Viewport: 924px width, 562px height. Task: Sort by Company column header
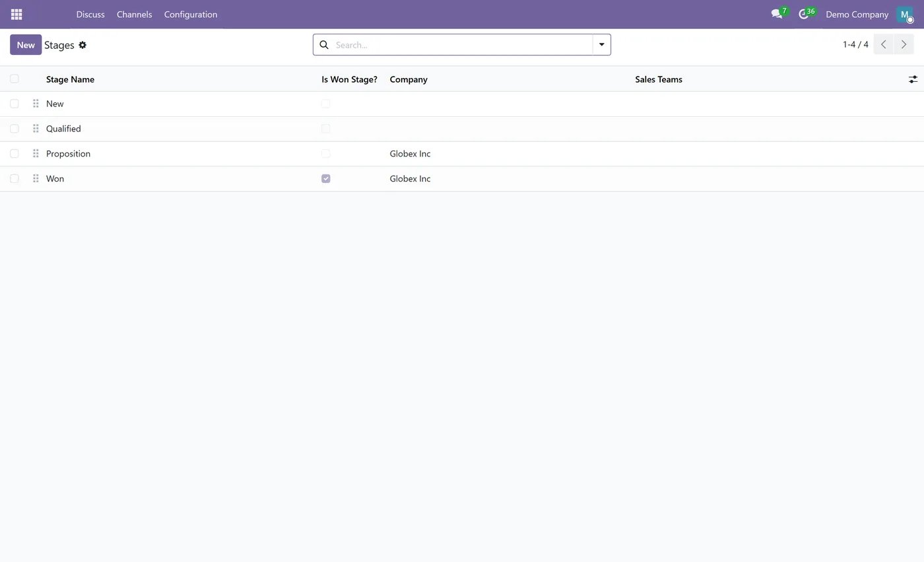(x=409, y=79)
